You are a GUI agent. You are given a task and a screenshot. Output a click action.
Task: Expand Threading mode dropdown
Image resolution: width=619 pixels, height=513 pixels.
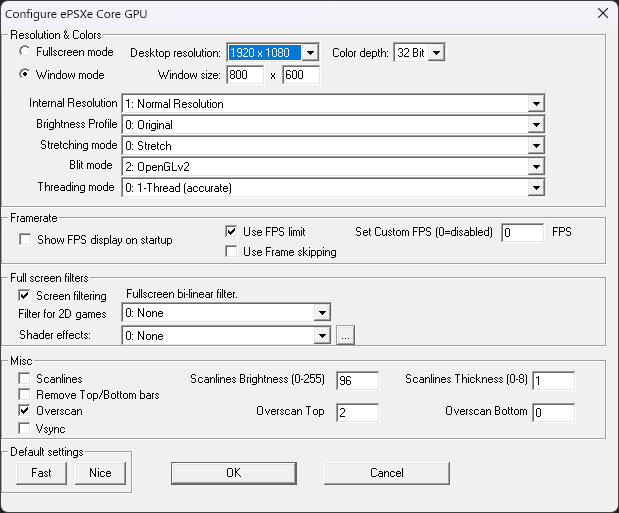pos(536,188)
